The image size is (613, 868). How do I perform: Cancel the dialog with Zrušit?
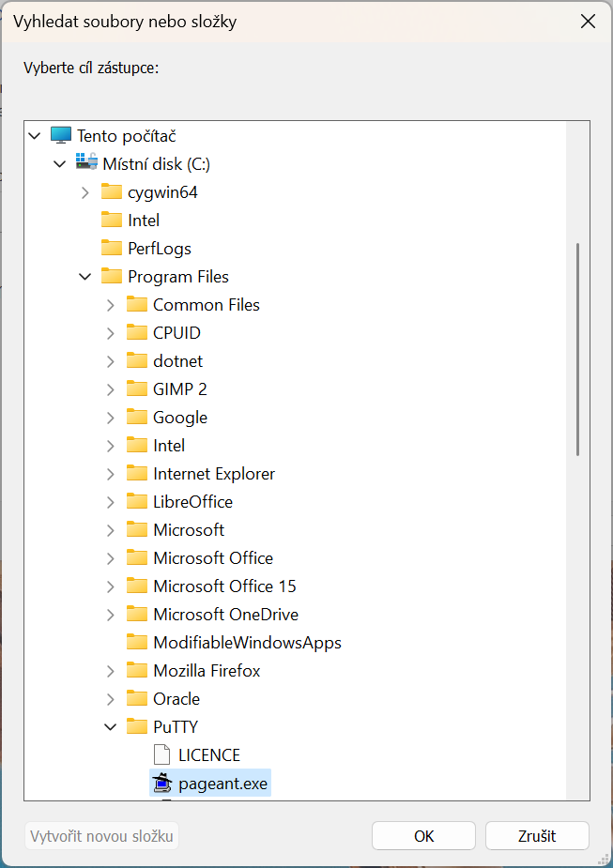point(537,835)
